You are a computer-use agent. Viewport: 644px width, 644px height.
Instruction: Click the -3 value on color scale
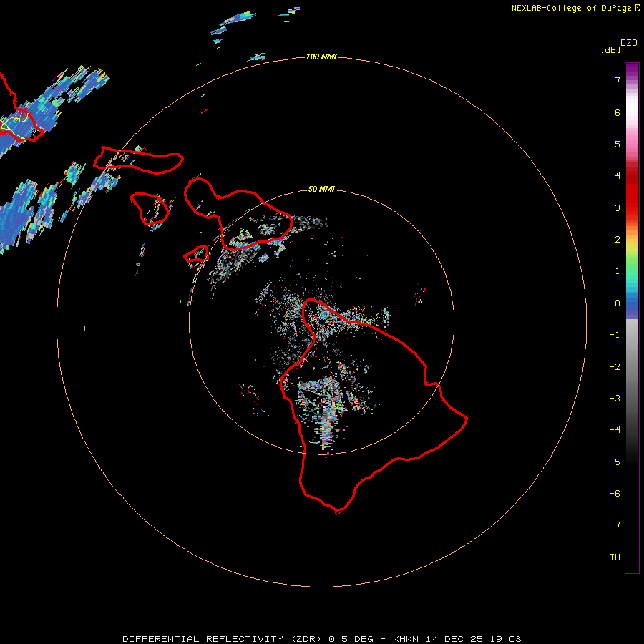pyautogui.click(x=615, y=399)
